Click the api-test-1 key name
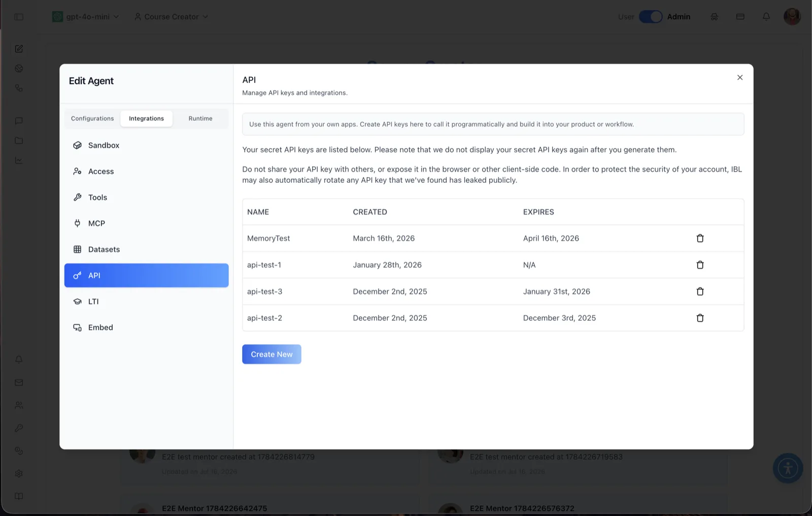Screen dimensions: 812x516 (264, 265)
